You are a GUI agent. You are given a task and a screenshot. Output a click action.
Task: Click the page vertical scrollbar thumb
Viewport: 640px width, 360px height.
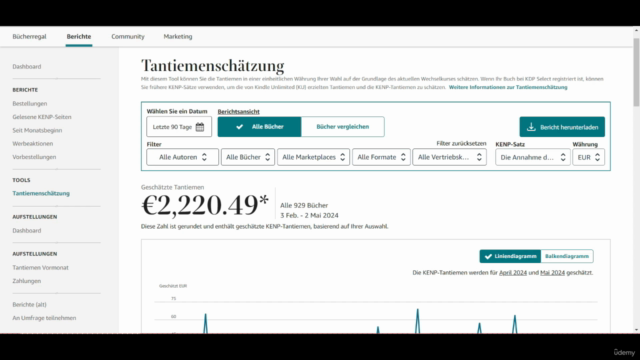tap(636, 72)
